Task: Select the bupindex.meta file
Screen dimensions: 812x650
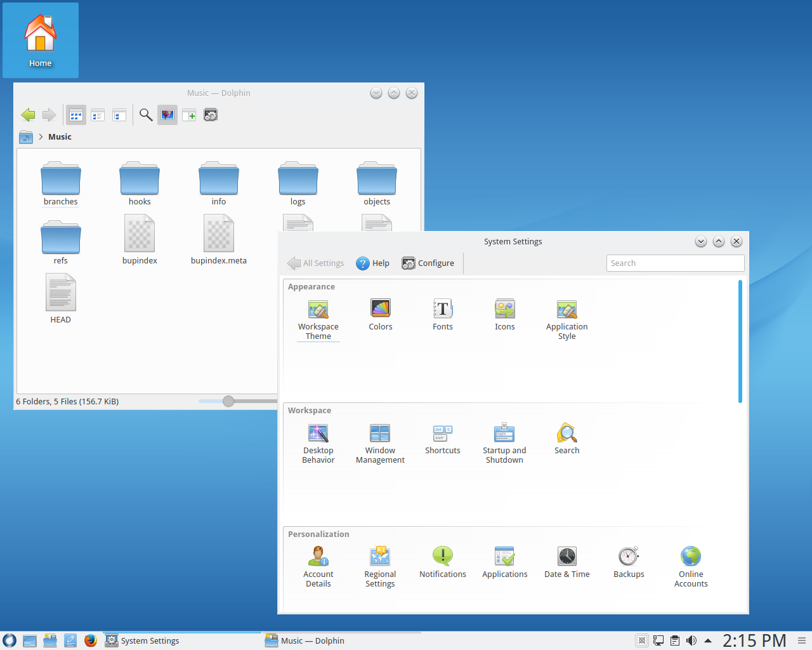Action: [219, 240]
